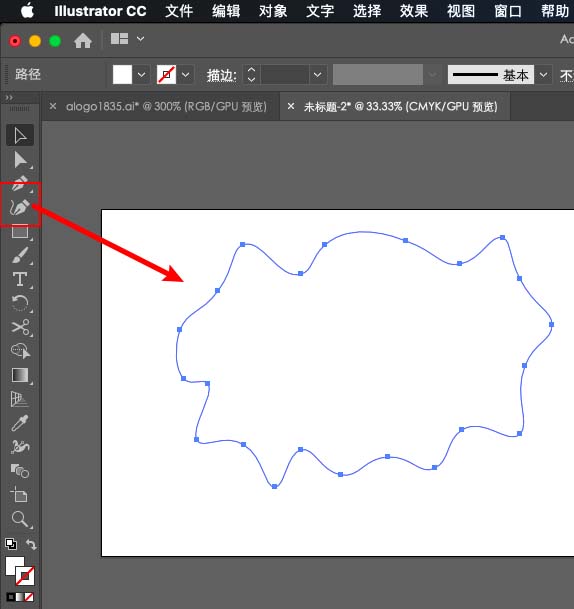Viewport: 574px width, 609px height.
Task: Select the Curvature tool
Action: (20, 208)
